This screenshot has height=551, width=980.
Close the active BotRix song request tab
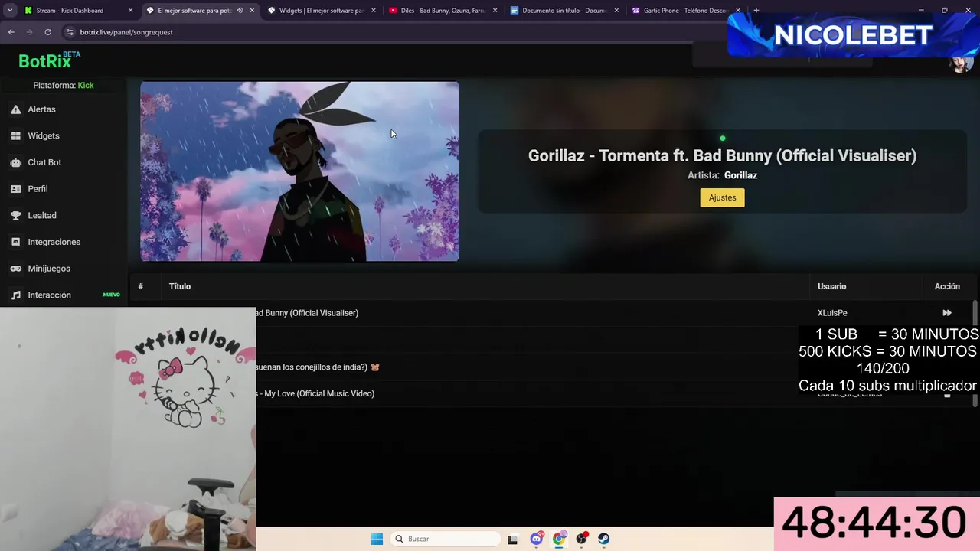tap(252, 11)
